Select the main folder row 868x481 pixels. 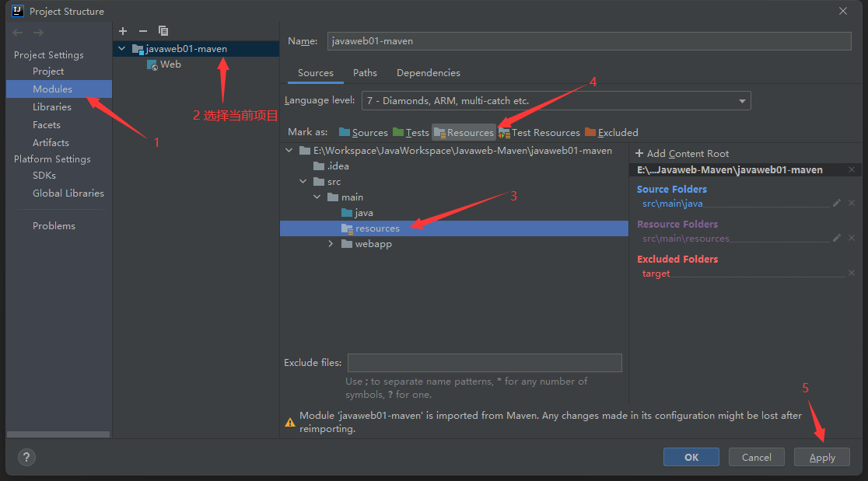tap(454, 197)
